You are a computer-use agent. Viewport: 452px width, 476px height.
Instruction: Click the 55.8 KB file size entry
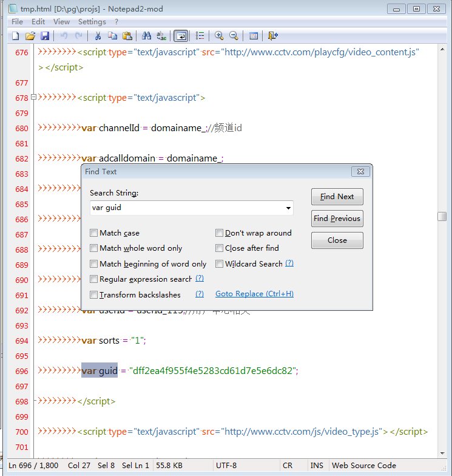tap(169, 465)
